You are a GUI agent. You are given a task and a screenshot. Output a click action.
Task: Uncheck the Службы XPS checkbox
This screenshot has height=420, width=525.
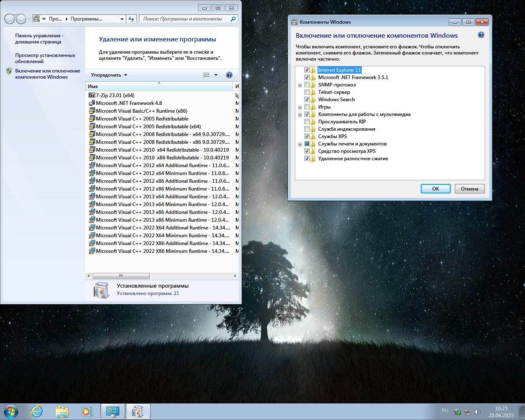click(307, 136)
